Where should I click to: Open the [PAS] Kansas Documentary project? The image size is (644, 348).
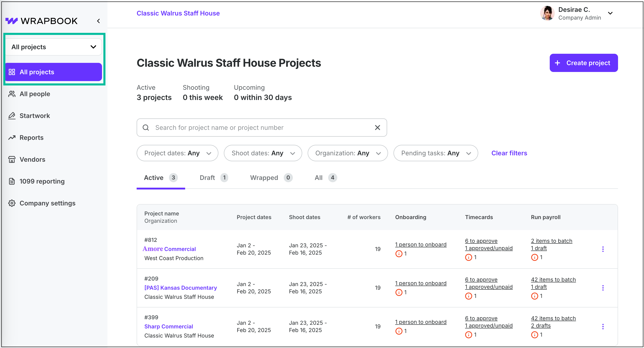[181, 288]
